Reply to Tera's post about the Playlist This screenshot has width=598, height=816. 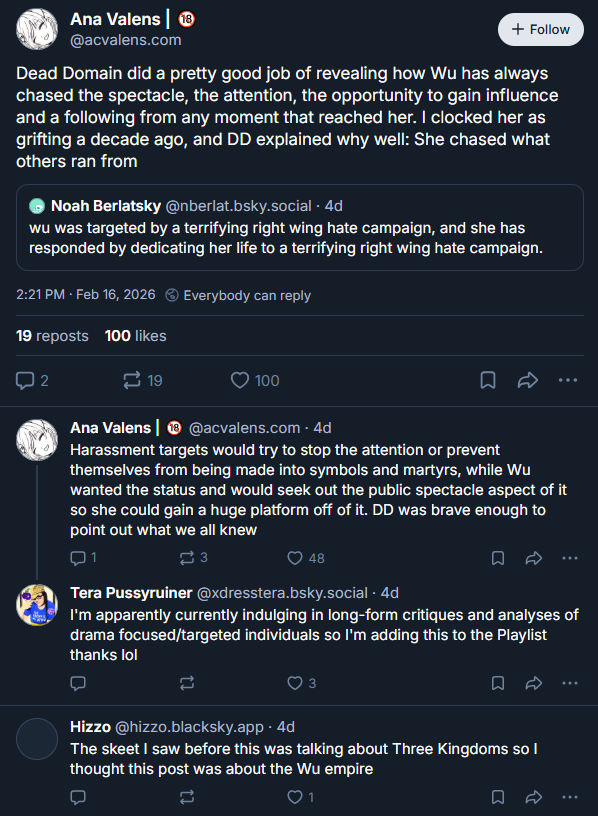[78, 683]
